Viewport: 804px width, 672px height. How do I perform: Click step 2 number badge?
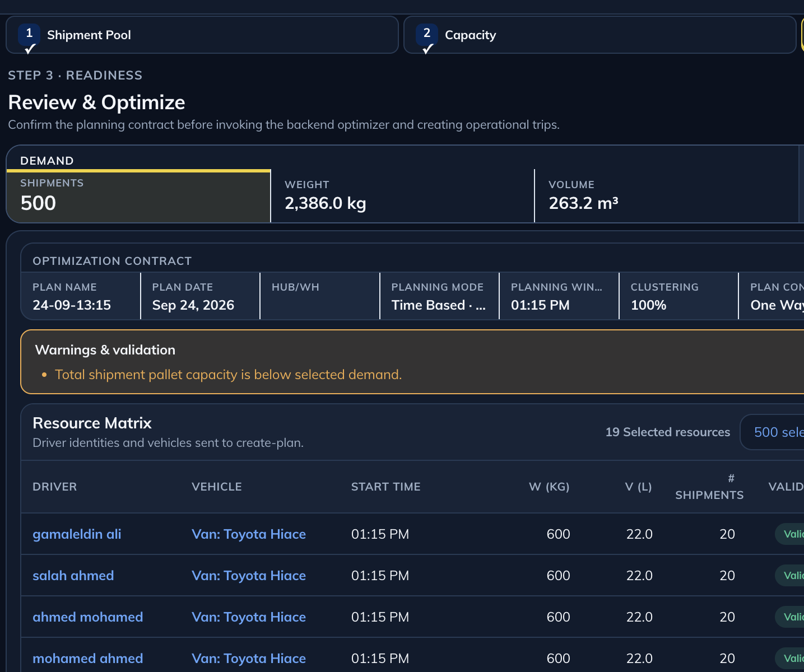[427, 34]
